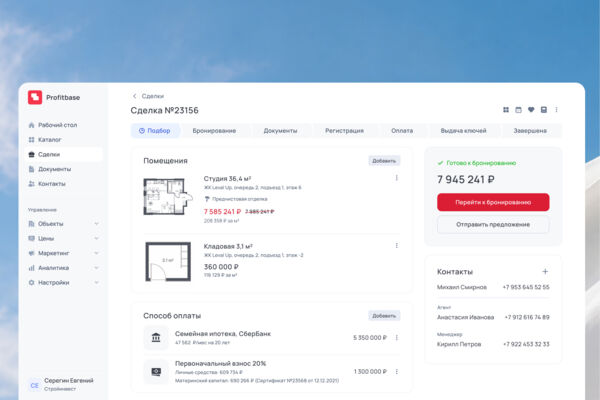Click the cash icon for Первоначальный взнос
The image size is (600, 400).
pyautogui.click(x=156, y=372)
